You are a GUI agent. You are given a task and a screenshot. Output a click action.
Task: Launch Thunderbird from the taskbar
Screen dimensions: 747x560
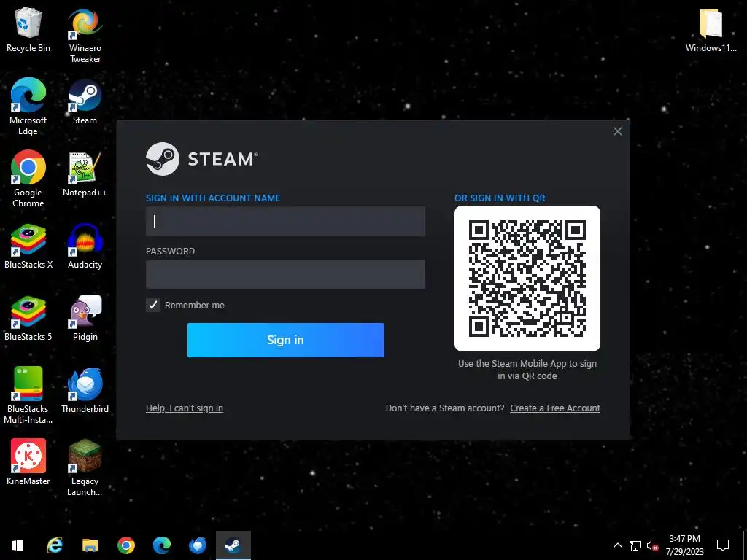pyautogui.click(x=197, y=545)
